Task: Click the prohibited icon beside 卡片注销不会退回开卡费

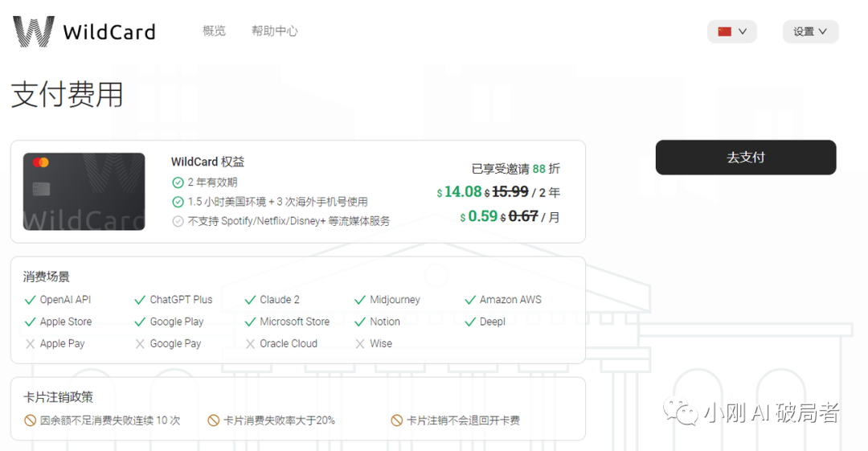Action: pos(396,420)
